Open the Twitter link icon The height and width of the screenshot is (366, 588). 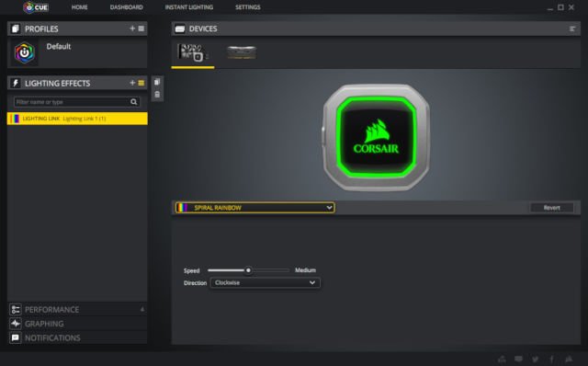535,360
